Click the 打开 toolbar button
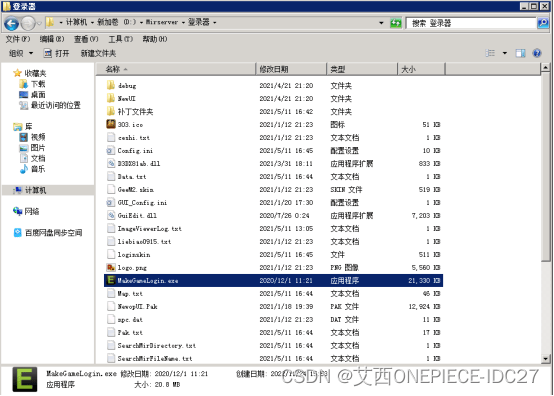554x396 pixels. pyautogui.click(x=57, y=53)
